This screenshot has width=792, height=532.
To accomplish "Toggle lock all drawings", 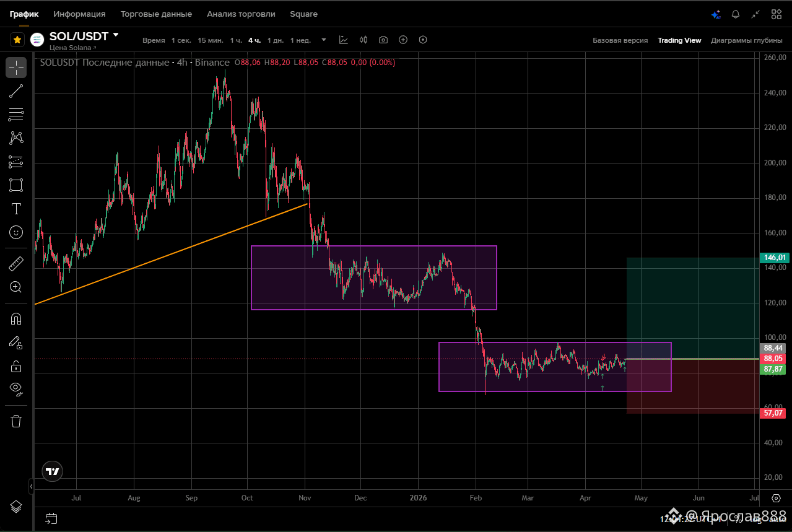I will pos(16,366).
